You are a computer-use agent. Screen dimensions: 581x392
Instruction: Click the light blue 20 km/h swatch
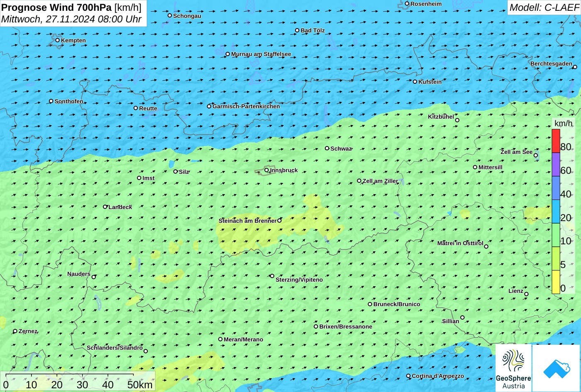click(x=556, y=212)
